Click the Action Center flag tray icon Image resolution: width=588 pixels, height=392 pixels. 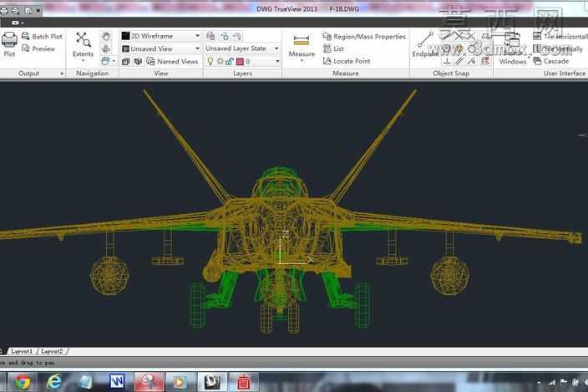coord(564,382)
